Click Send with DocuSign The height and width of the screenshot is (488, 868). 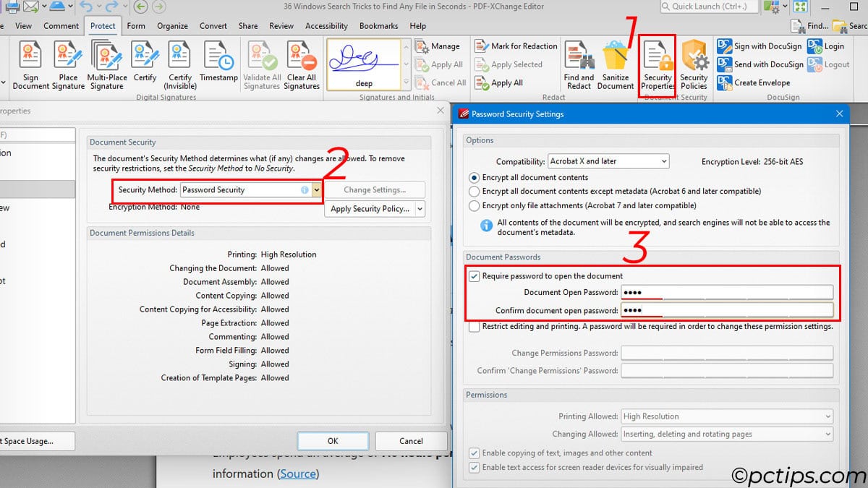[760, 64]
